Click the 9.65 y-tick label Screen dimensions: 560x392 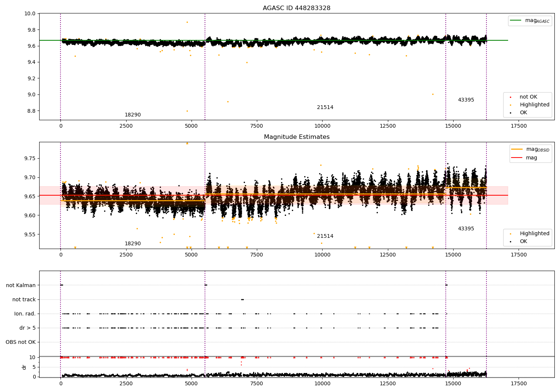click(x=30, y=196)
